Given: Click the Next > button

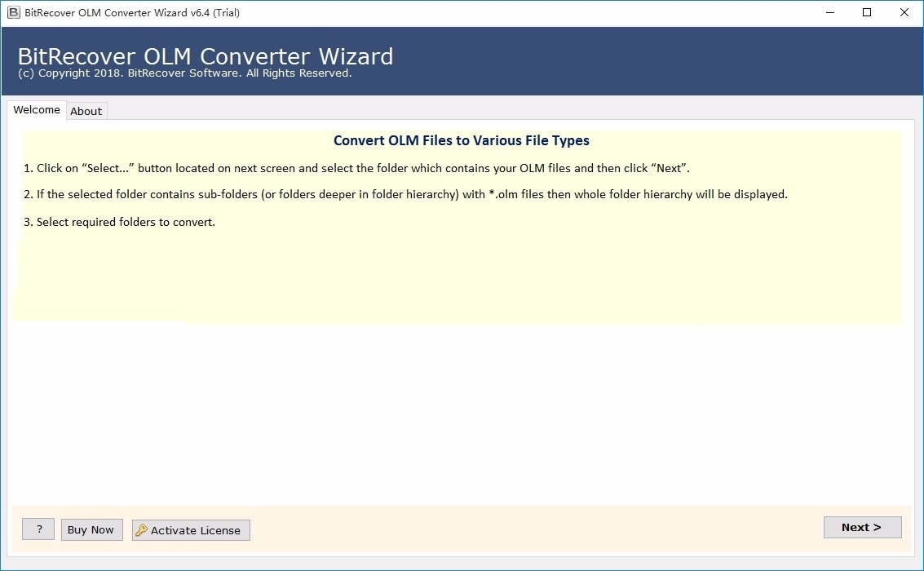Looking at the screenshot, I should tap(862, 528).
